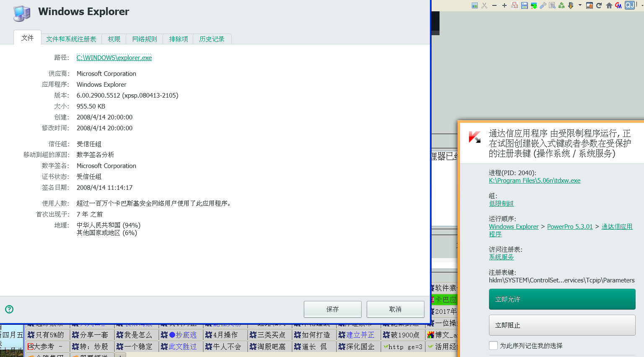This screenshot has width=644, height=357.
Task: Click the 取消 button
Action: tap(396, 309)
